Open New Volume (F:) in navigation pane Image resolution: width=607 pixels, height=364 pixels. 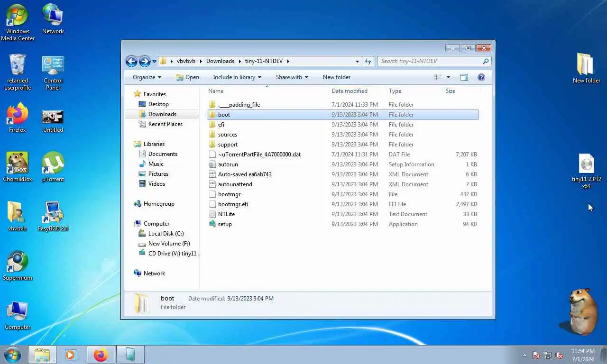169,244
